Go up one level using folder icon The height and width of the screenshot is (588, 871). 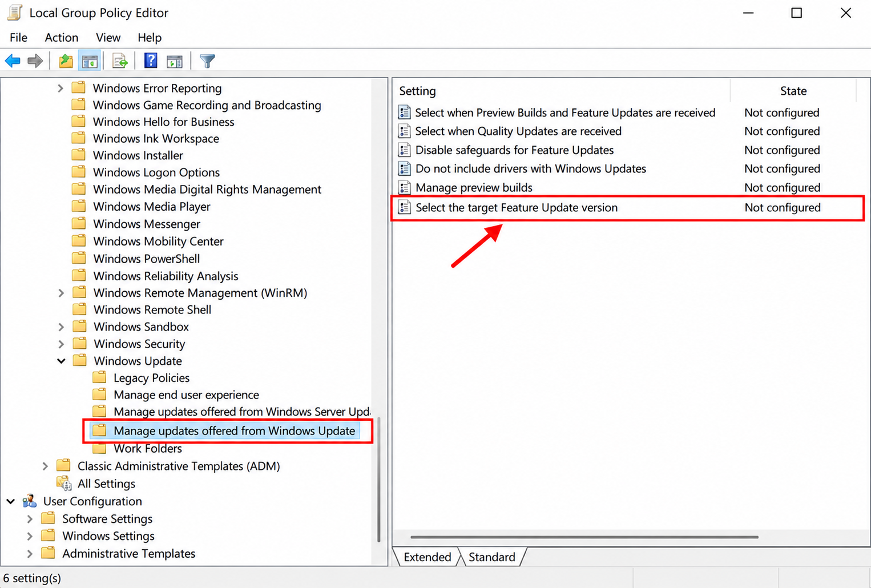[x=66, y=61]
